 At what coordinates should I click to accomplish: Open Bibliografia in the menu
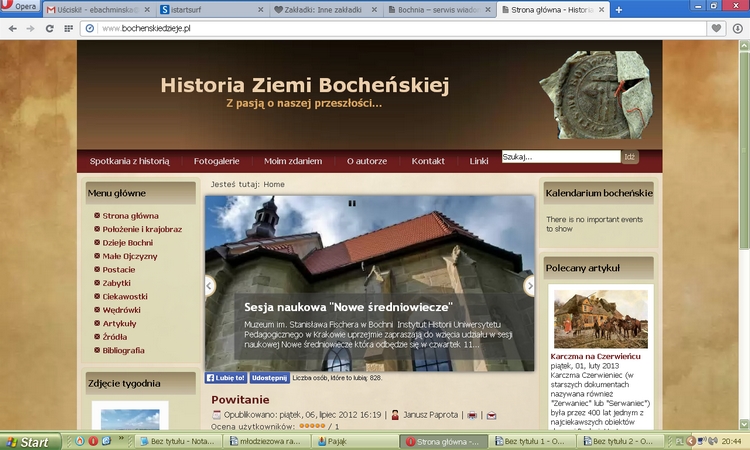[123, 350]
